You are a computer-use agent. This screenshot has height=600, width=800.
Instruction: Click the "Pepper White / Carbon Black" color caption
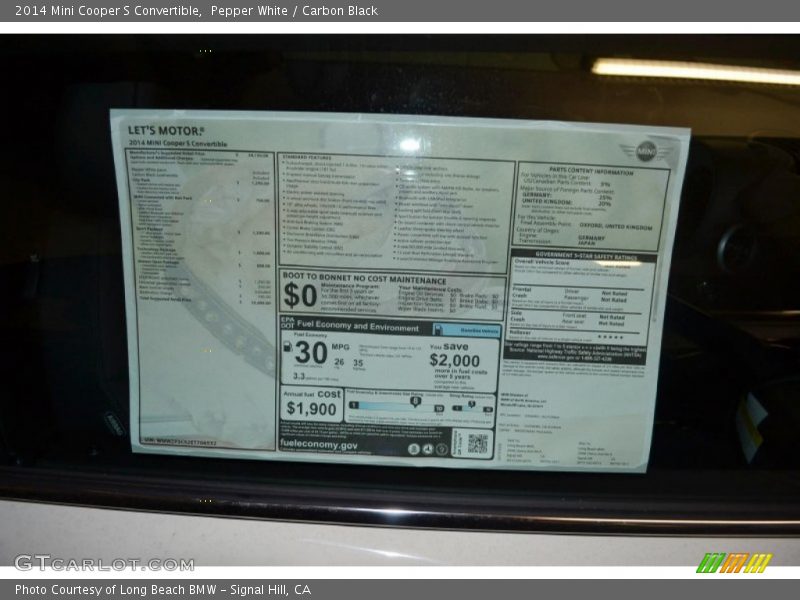tap(294, 11)
